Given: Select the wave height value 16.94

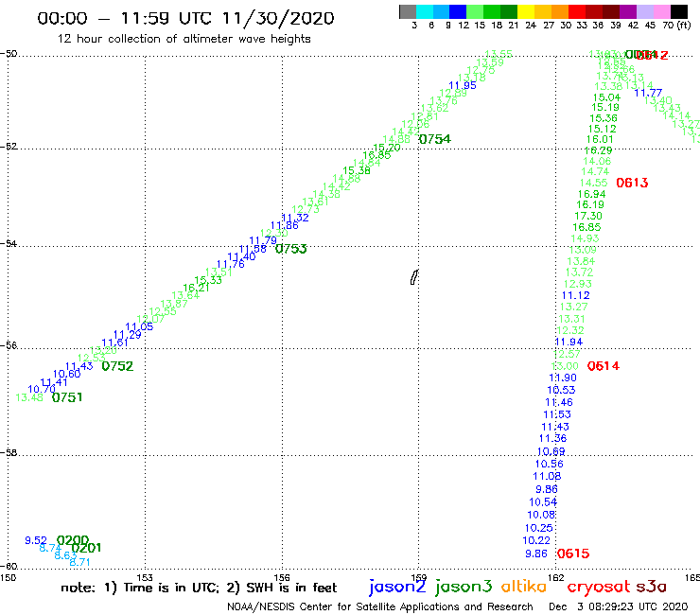Looking at the screenshot, I should [592, 194].
